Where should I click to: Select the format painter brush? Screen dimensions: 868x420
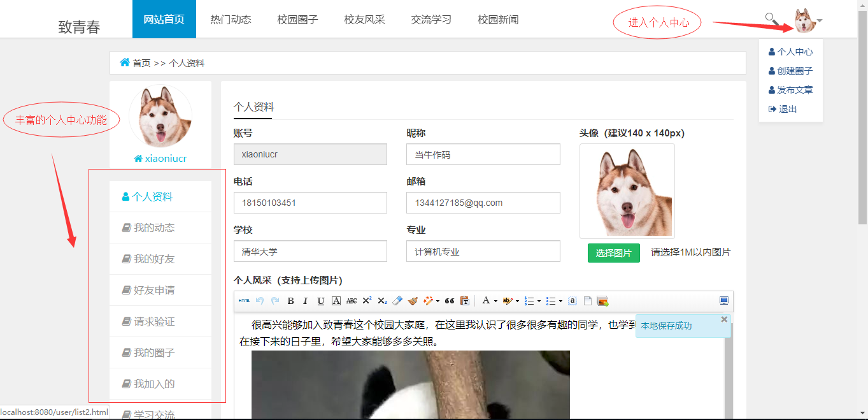tap(413, 301)
